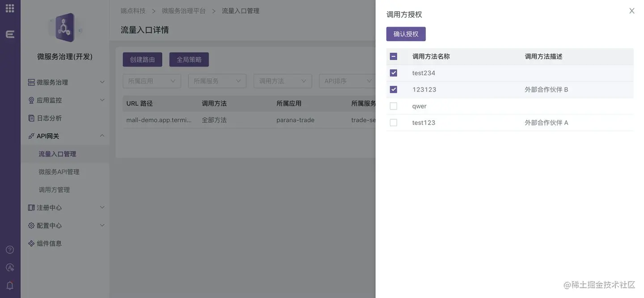Click the 调用方法描述 column header
This screenshot has width=644, height=298.
click(544, 56)
